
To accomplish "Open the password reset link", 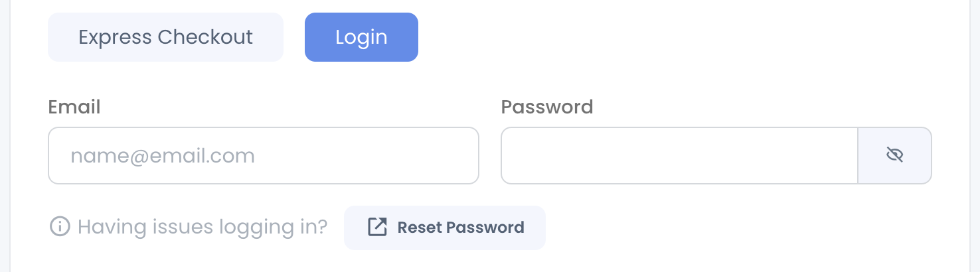I will coord(445,228).
